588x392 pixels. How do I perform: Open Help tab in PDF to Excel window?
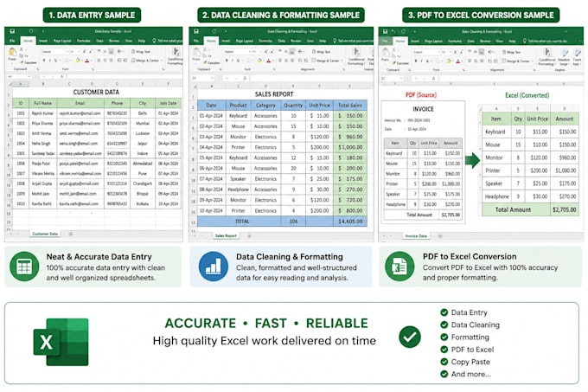512,41
